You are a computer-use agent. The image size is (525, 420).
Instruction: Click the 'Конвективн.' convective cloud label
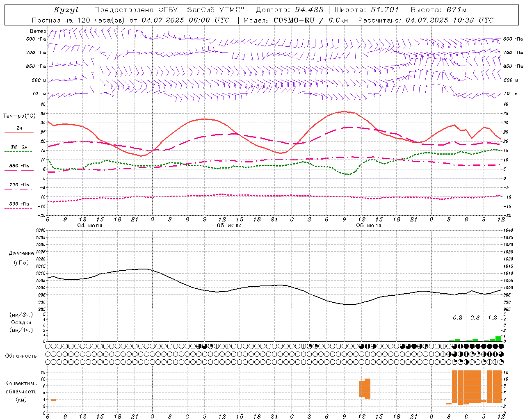click(21, 383)
